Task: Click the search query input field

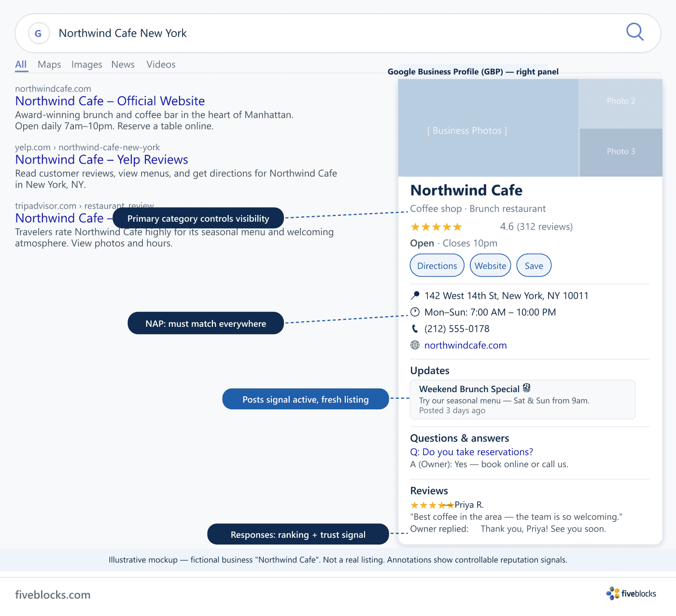Action: [x=338, y=33]
